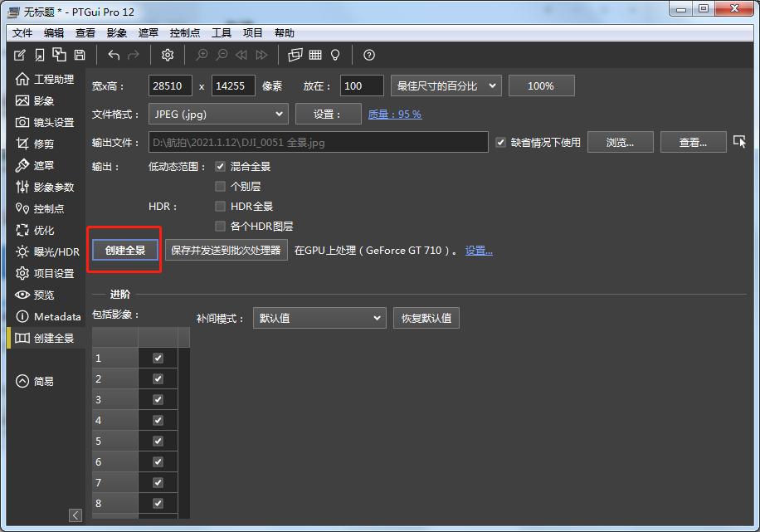Uncheck image 3 in the include images list
Image resolution: width=760 pixels, height=532 pixels.
click(x=156, y=398)
